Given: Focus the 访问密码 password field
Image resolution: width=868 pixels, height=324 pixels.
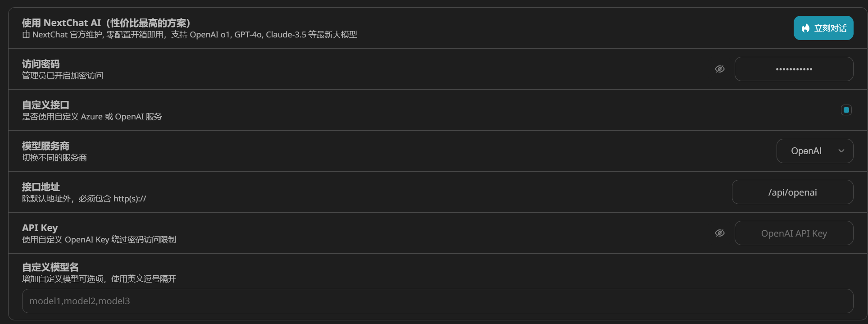Looking at the screenshot, I should point(794,69).
